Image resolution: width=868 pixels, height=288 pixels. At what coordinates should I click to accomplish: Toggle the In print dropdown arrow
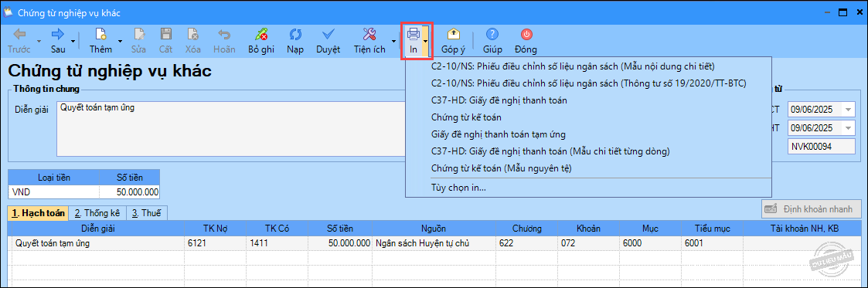point(425,42)
